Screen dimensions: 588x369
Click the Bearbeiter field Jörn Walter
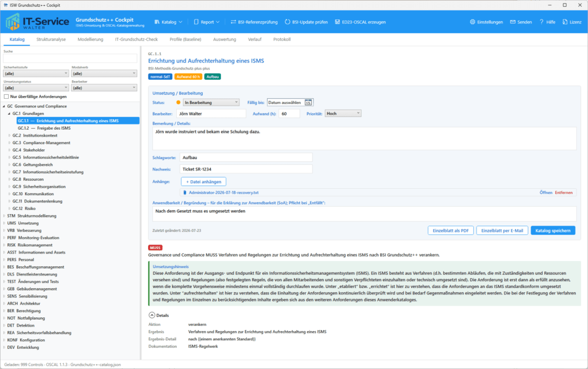point(211,114)
